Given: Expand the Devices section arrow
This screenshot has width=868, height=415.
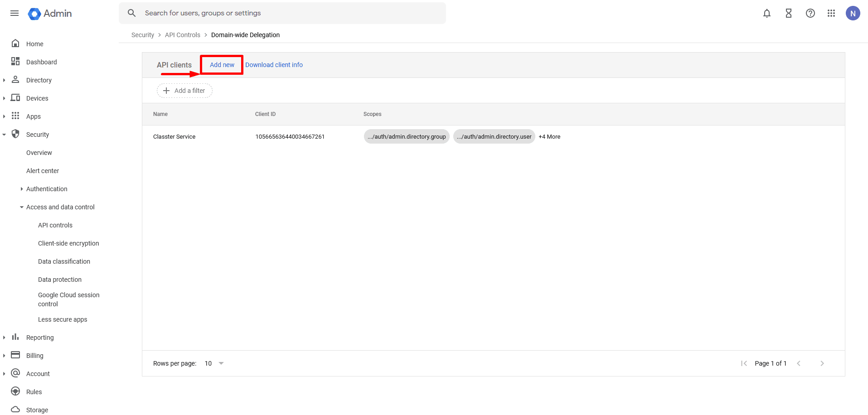Looking at the screenshot, I should tap(4, 98).
